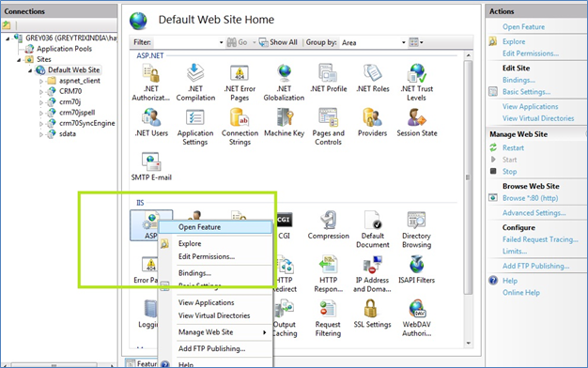The height and width of the screenshot is (368, 588).
Task: Click Bindings link in Actions pane
Action: pos(518,80)
